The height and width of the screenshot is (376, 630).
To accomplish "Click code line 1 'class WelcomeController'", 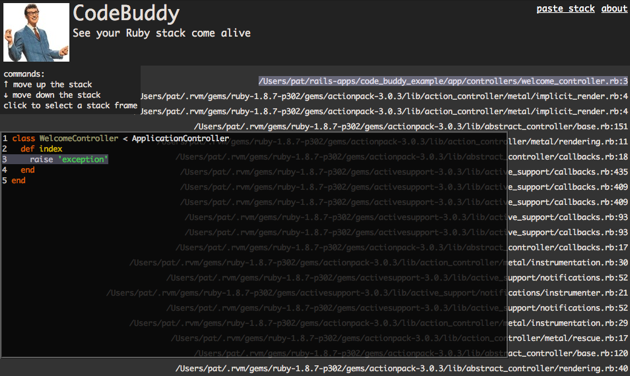I will [x=65, y=139].
